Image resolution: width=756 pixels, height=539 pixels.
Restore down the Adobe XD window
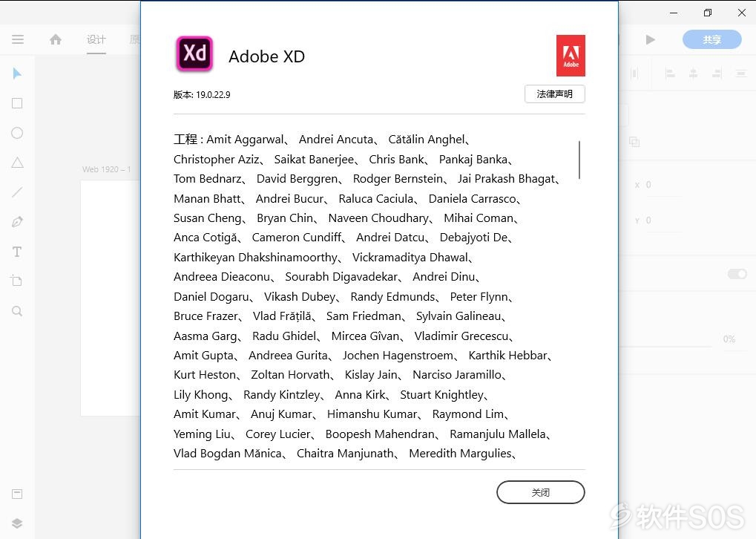click(707, 13)
